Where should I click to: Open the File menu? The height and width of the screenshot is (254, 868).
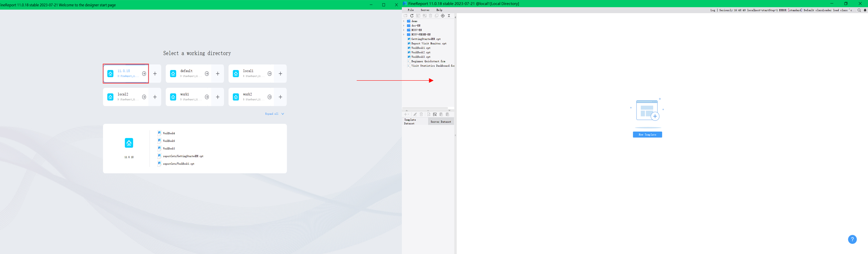click(x=411, y=10)
